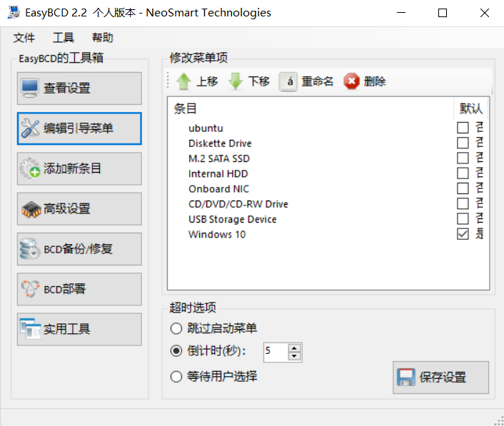Viewport: 504px width, 426px height.
Task: Click the EasyBCD app icon in title bar
Action: coord(14,13)
